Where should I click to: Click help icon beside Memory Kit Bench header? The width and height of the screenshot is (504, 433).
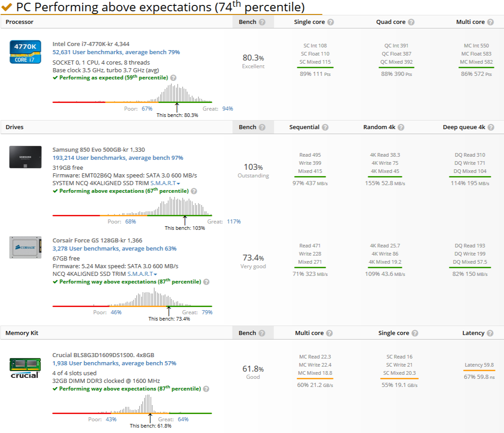click(262, 333)
